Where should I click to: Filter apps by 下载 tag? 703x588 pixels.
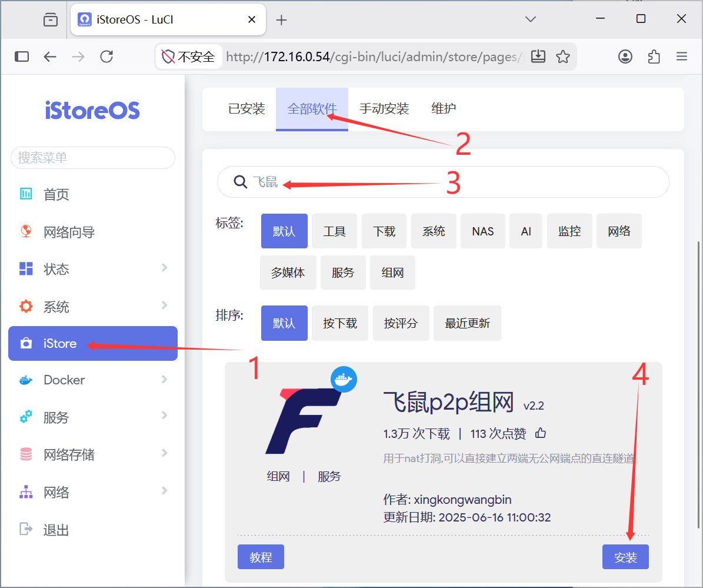click(x=384, y=231)
